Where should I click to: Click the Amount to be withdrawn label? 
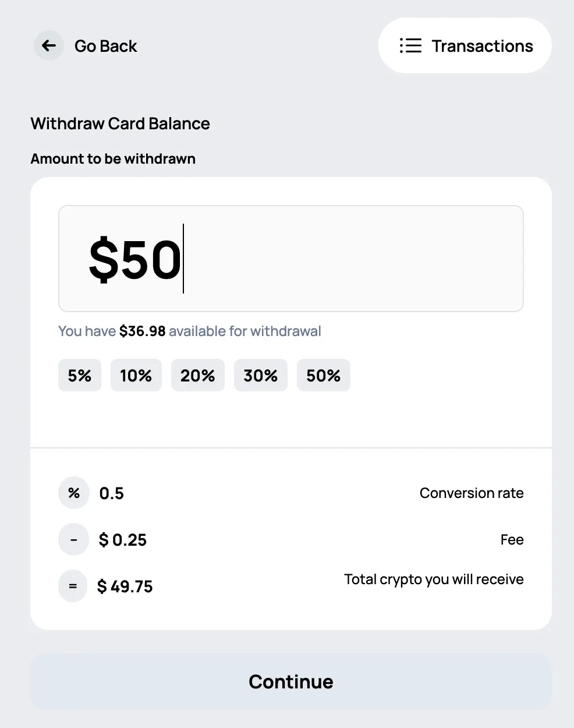pos(112,158)
